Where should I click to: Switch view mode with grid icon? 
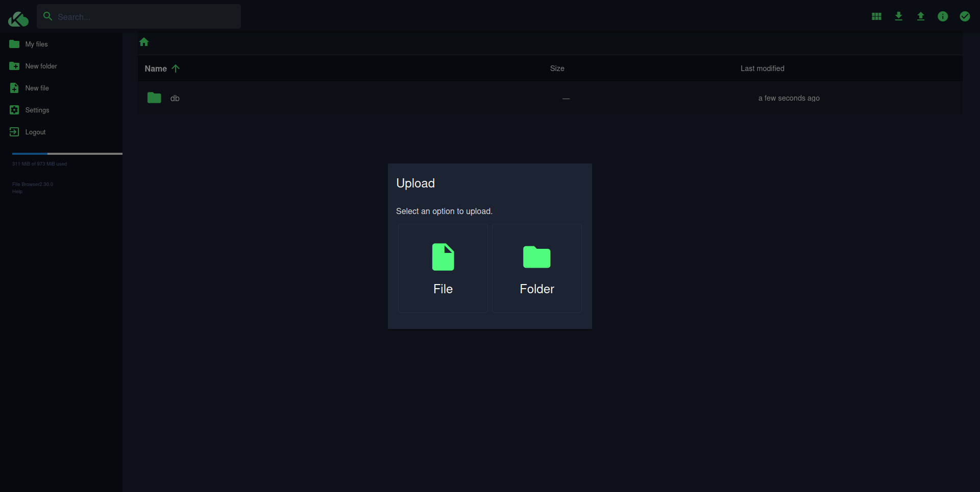pyautogui.click(x=876, y=16)
